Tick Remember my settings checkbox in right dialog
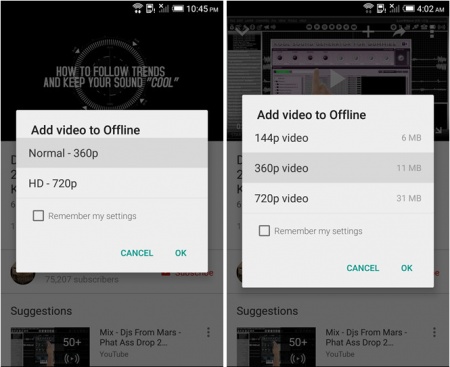 point(264,231)
